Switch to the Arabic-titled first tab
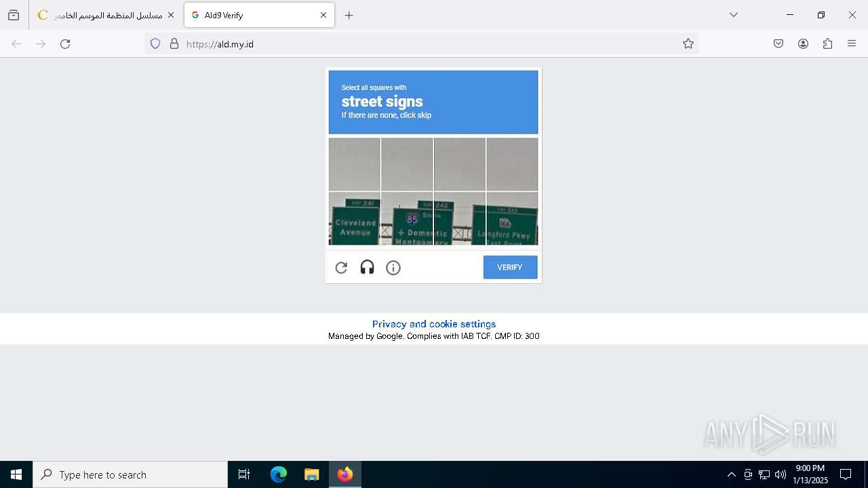Screen dimensions: 868x488 [x=106, y=15]
